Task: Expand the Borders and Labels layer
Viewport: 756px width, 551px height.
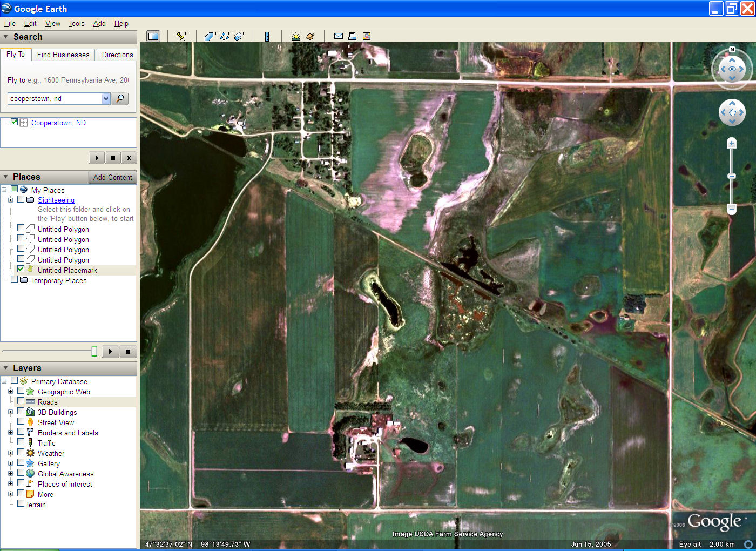Action: coord(10,432)
